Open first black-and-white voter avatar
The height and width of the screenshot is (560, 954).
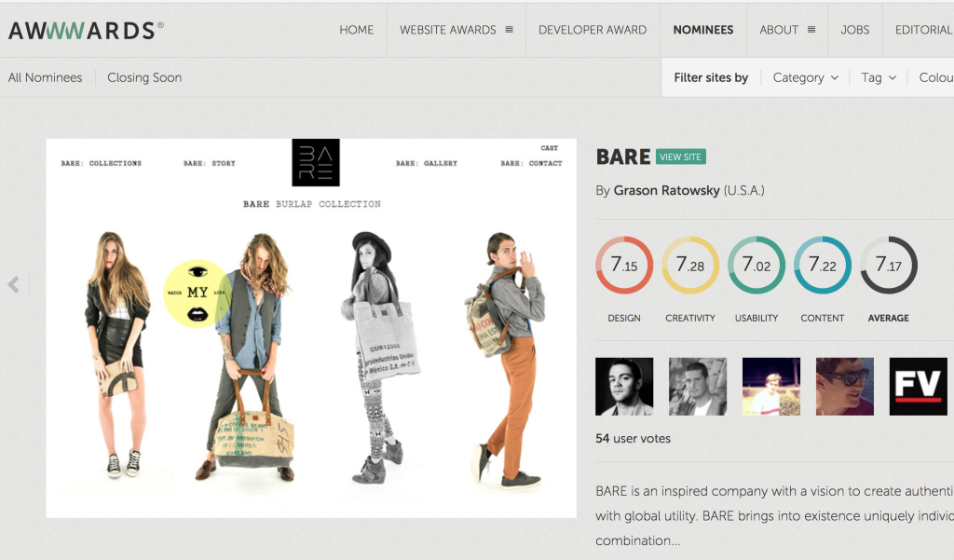[624, 387]
